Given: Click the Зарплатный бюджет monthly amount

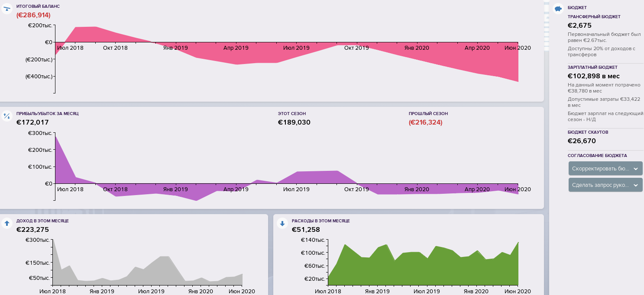Looking at the screenshot, I should [x=593, y=76].
